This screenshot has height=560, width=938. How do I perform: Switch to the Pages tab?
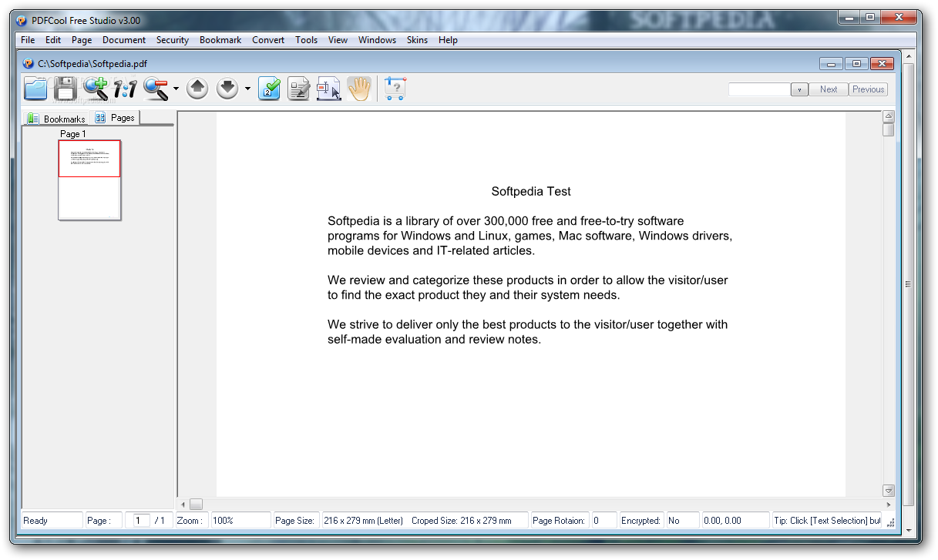(115, 118)
